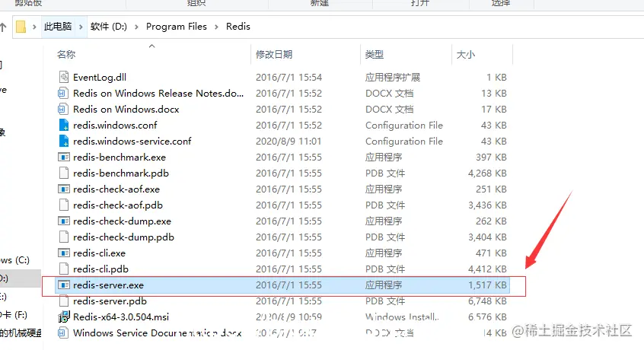Select redis-cli.exe file name
Viewport: 644px width, 350px height.
tap(100, 253)
